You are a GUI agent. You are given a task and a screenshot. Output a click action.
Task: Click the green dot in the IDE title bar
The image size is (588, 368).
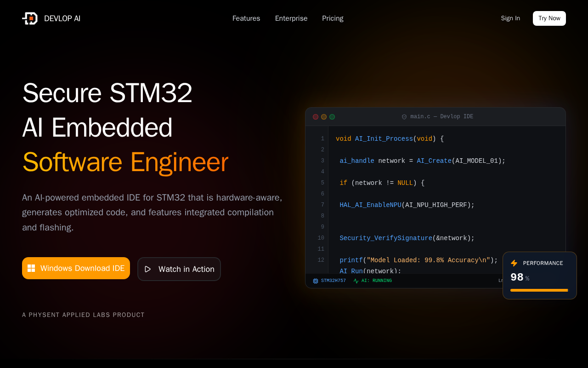[x=332, y=117]
